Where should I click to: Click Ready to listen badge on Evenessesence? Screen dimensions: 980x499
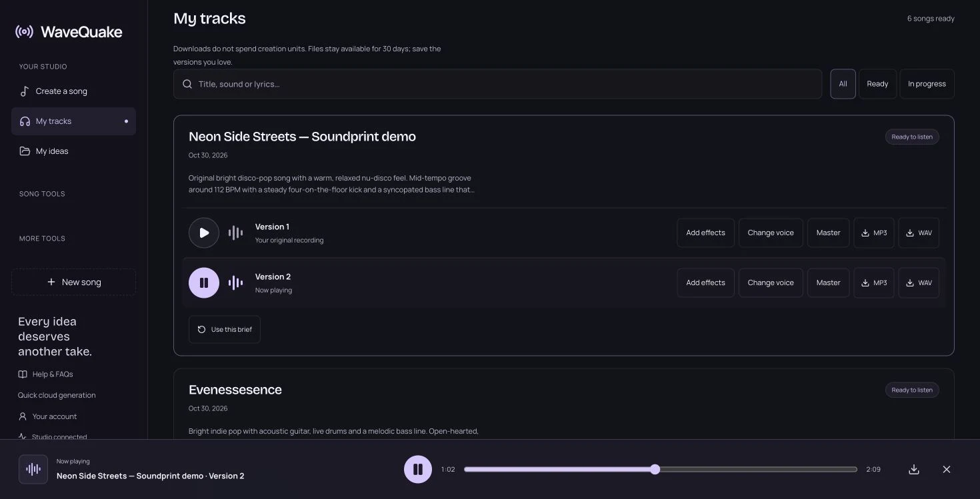(x=912, y=390)
